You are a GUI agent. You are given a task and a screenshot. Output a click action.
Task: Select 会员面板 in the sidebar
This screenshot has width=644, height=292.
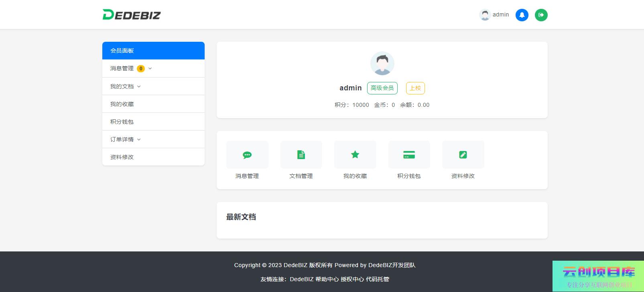coord(153,51)
